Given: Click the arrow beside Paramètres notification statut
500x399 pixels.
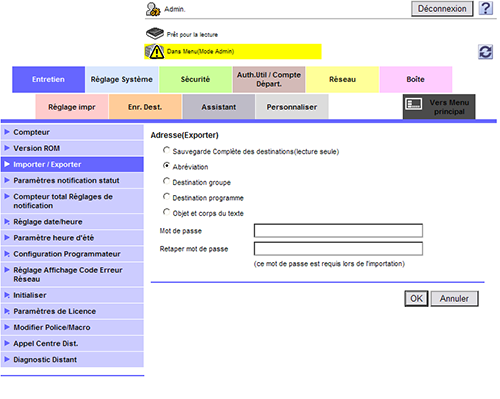Looking at the screenshot, I should (7, 180).
